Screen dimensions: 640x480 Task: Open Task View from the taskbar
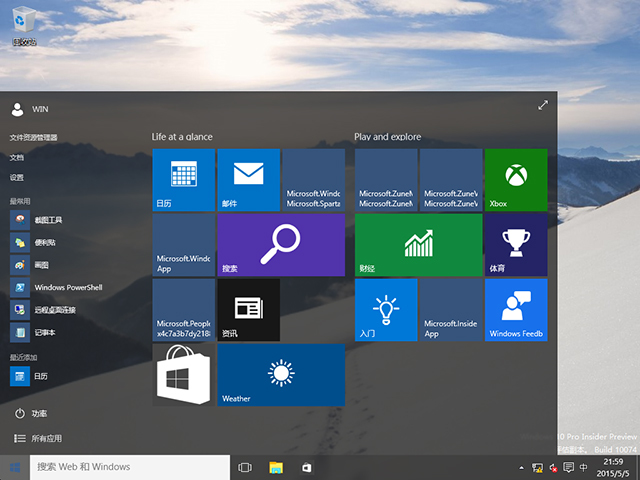(245, 467)
